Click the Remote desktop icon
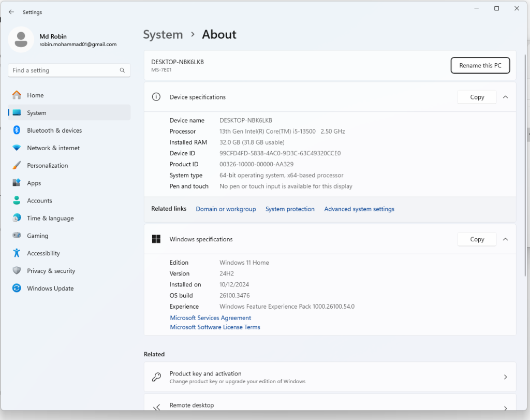This screenshot has width=530, height=420. 156,408
